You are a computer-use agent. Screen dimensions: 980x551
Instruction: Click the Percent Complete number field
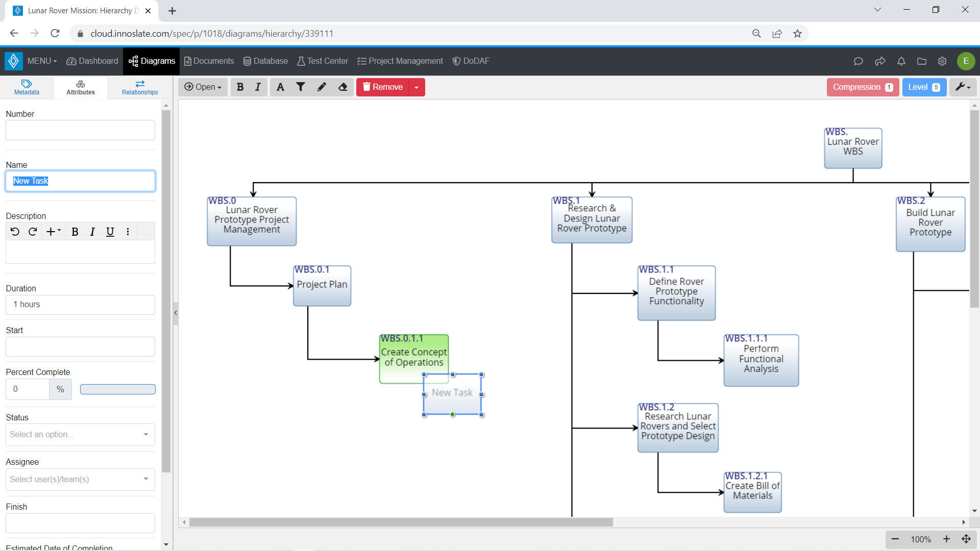28,389
